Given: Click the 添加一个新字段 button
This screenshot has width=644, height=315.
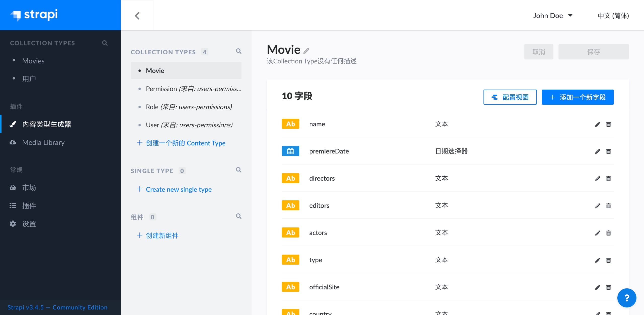Looking at the screenshot, I should pyautogui.click(x=578, y=97).
